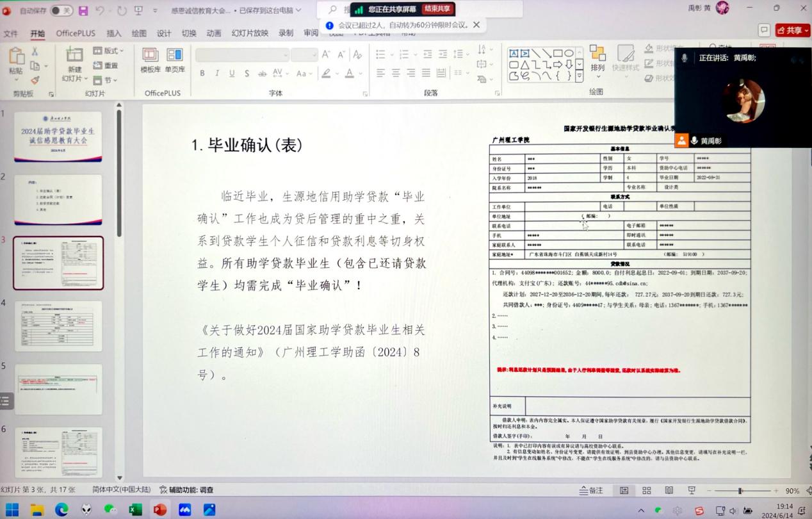Click the 结束共享 end sharing button
Viewport: 812px width, 519px height.
point(438,9)
